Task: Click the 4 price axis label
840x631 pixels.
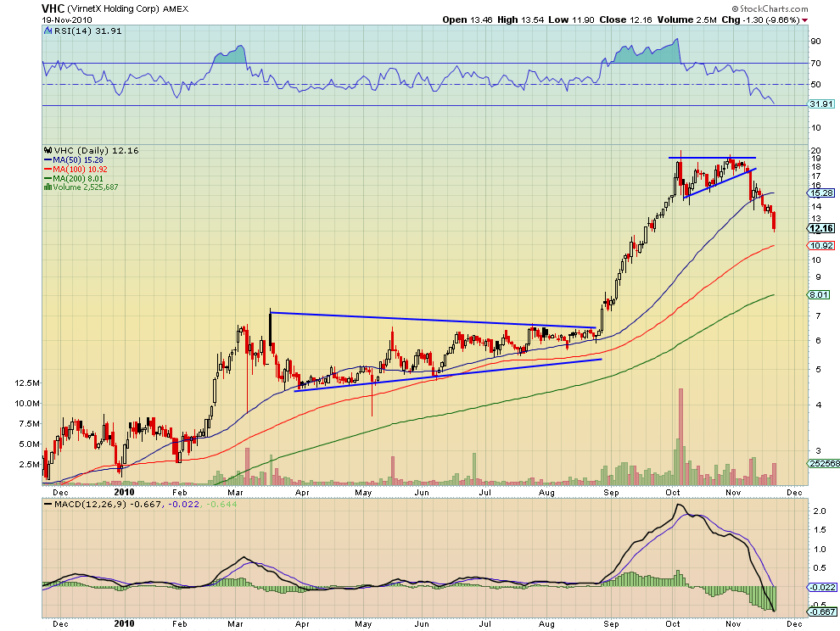Action: point(817,405)
